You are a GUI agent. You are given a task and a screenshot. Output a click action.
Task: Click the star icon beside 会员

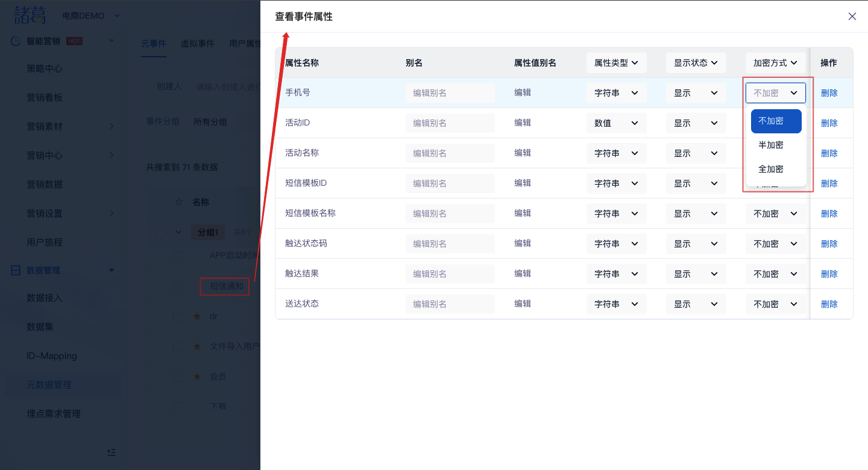point(197,376)
